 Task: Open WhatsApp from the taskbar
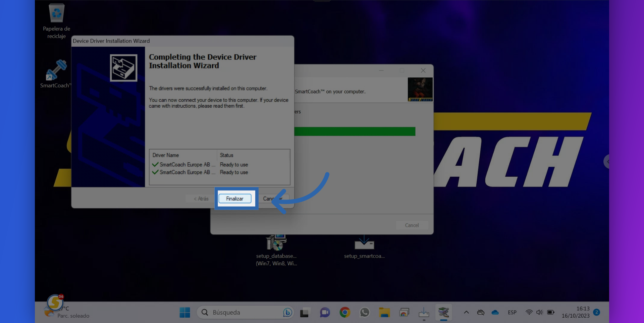point(365,312)
